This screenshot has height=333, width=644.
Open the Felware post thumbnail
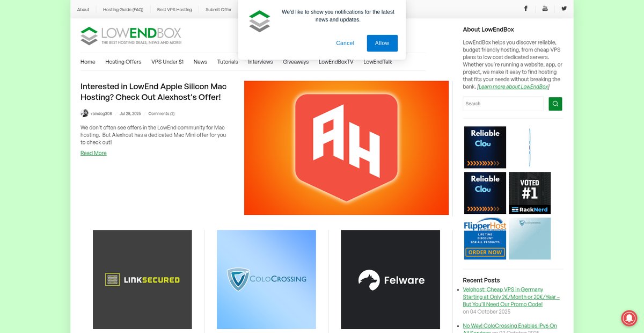point(390,279)
